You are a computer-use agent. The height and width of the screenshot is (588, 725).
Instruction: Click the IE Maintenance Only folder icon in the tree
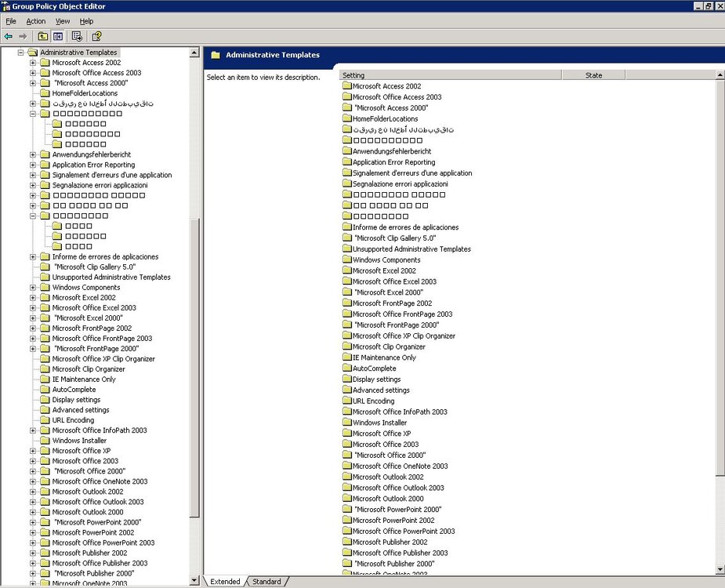pyautogui.click(x=45, y=379)
